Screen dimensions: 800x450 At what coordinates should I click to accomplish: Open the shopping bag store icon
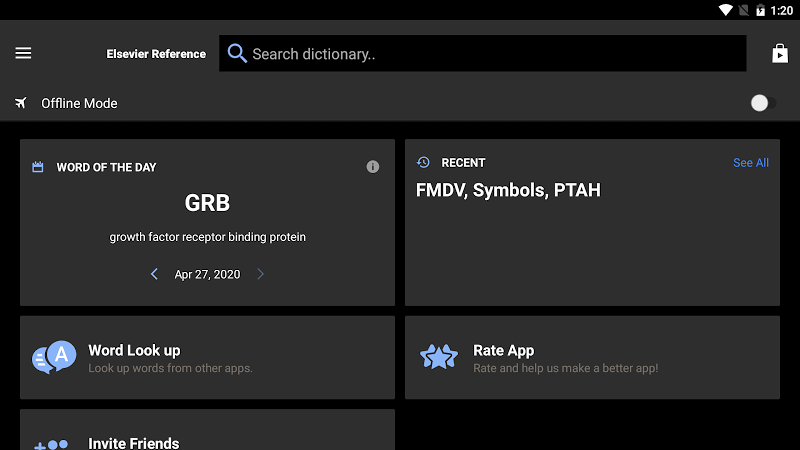780,53
